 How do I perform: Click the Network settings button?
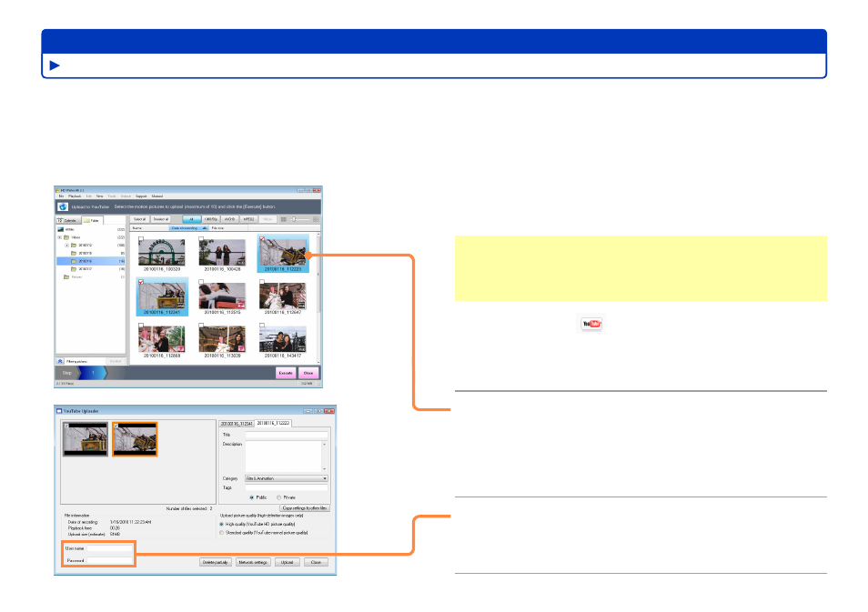253,562
